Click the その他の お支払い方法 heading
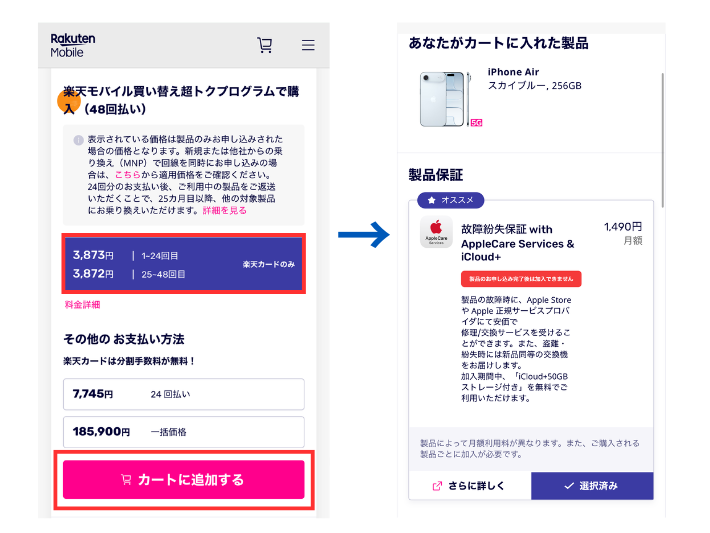Viewport: 710px width, 533px height. point(124,339)
